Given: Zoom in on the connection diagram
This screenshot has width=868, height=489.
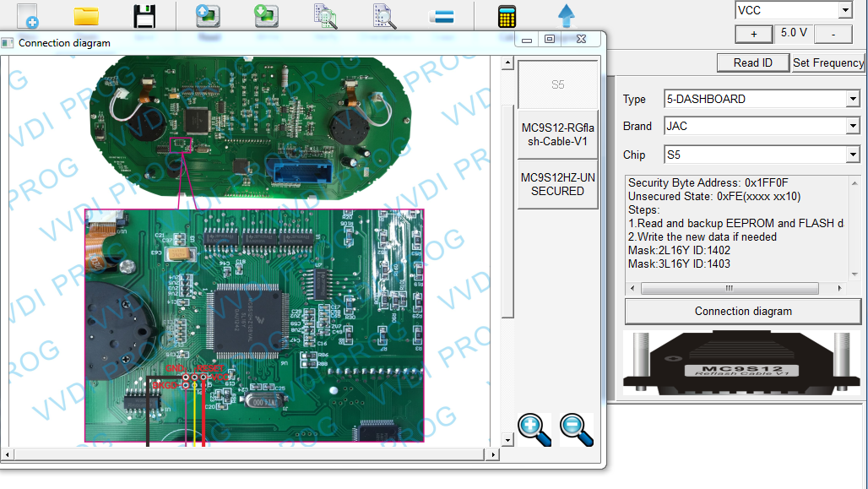Looking at the screenshot, I should (534, 429).
